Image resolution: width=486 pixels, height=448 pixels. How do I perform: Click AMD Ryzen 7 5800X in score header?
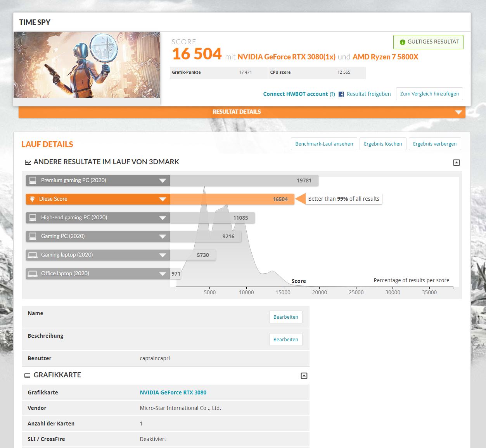point(386,57)
